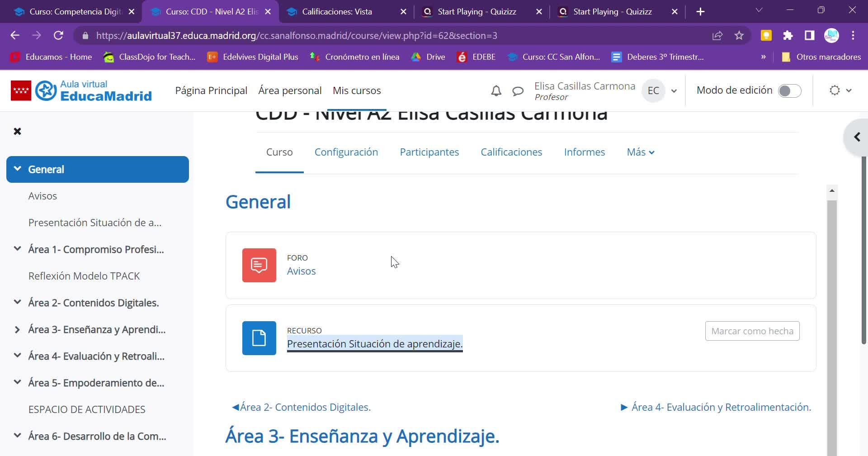This screenshot has width=868, height=456.
Task: Open the block drawer arrow
Action: pyautogui.click(x=857, y=137)
